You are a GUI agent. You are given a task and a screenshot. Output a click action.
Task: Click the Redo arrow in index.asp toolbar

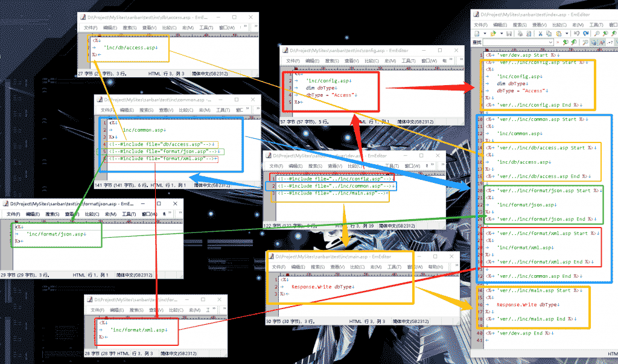585,34
